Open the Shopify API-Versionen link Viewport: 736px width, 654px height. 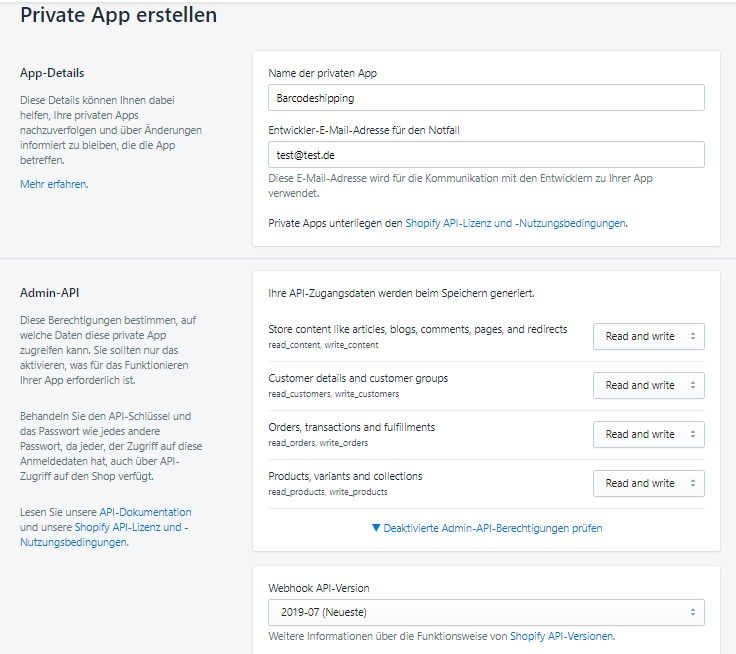click(561, 636)
